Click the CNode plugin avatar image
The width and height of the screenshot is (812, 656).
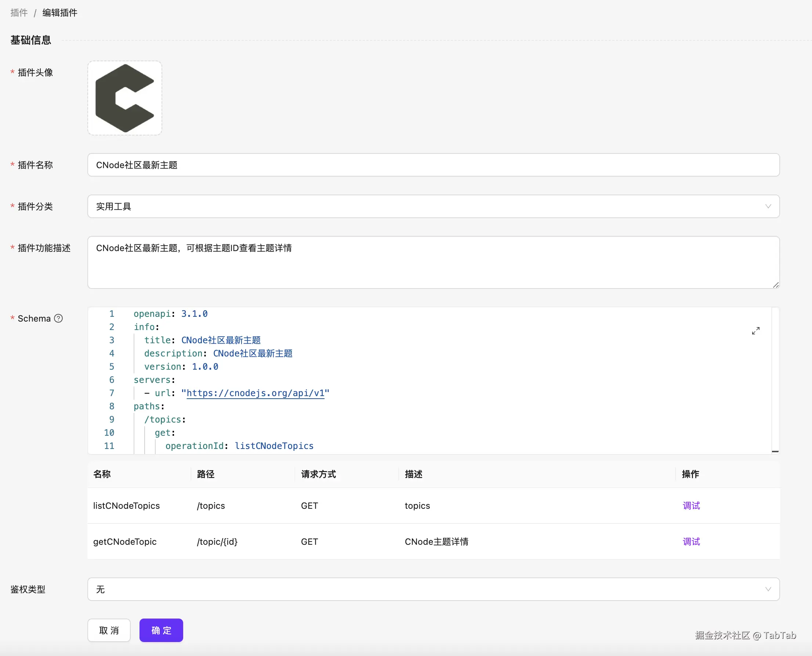125,98
